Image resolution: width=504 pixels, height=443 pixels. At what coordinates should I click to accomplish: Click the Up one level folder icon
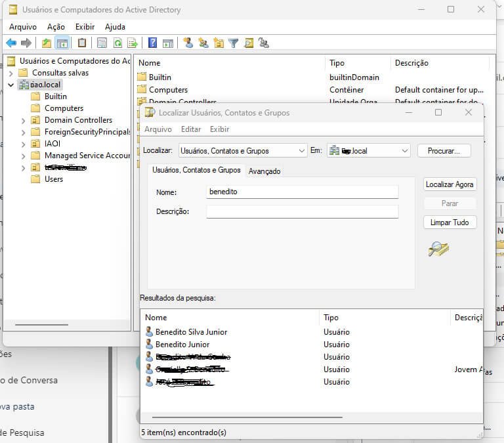(x=47, y=43)
